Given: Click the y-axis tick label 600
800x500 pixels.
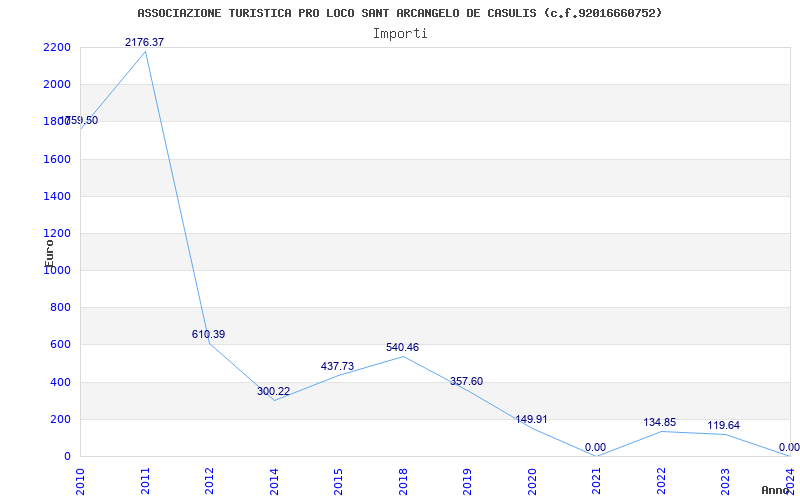Looking at the screenshot, I should [x=60, y=345].
